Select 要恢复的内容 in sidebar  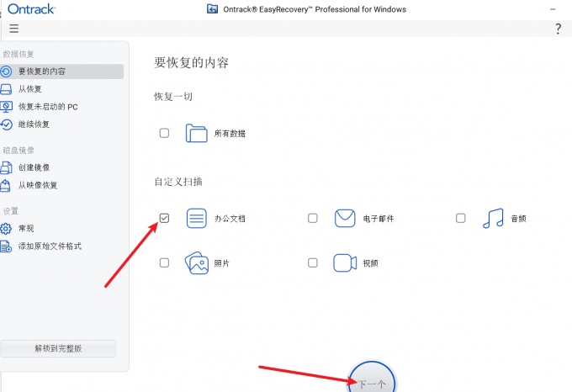(61, 72)
